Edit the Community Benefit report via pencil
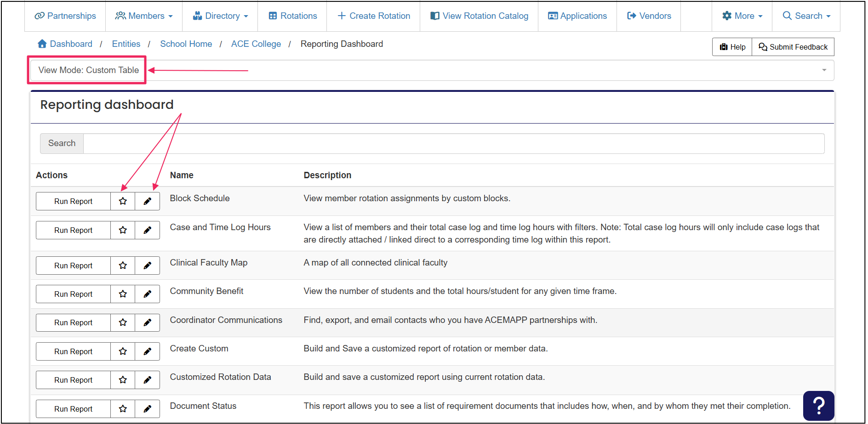The width and height of the screenshot is (868, 424). [147, 294]
